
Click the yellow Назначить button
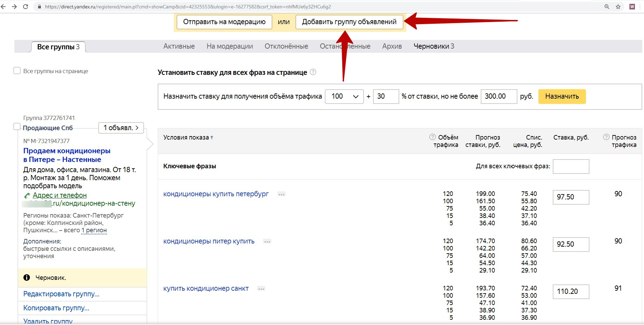click(562, 97)
